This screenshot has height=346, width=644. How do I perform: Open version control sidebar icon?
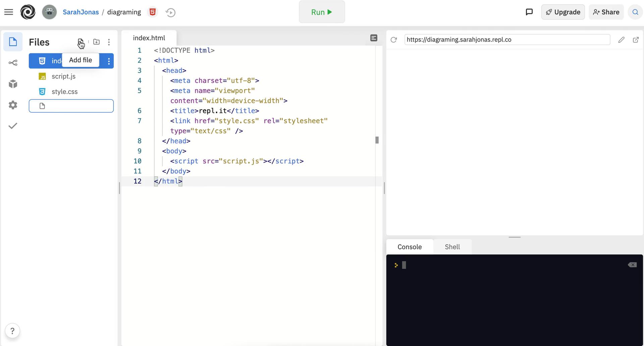[x=13, y=63]
